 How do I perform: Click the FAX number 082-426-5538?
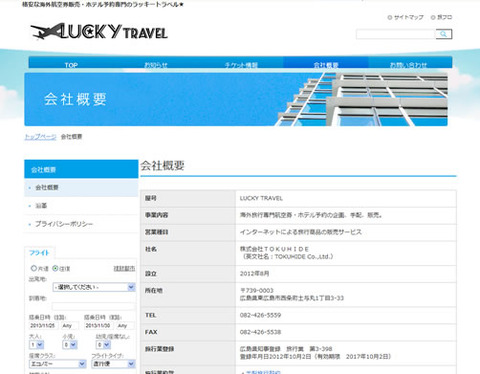click(x=260, y=332)
